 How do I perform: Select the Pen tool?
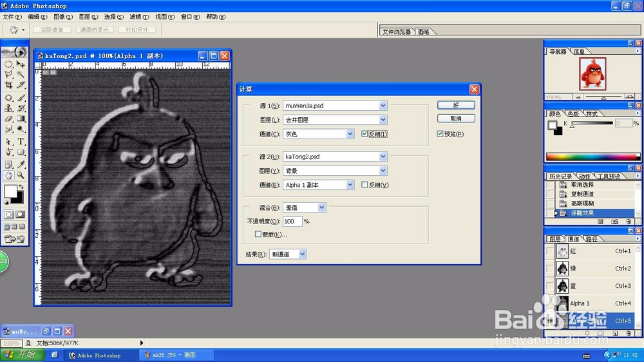[8, 152]
